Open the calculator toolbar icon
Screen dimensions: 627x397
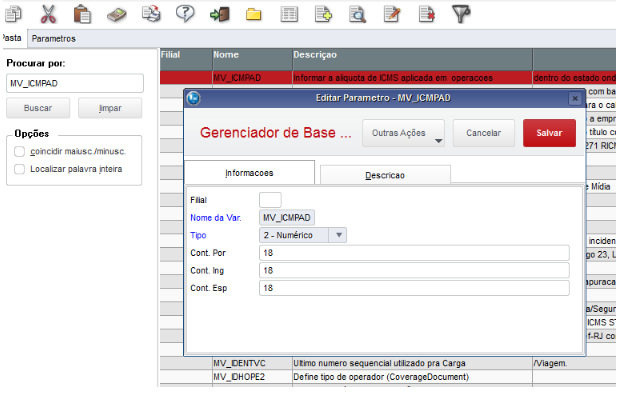pos(117,15)
